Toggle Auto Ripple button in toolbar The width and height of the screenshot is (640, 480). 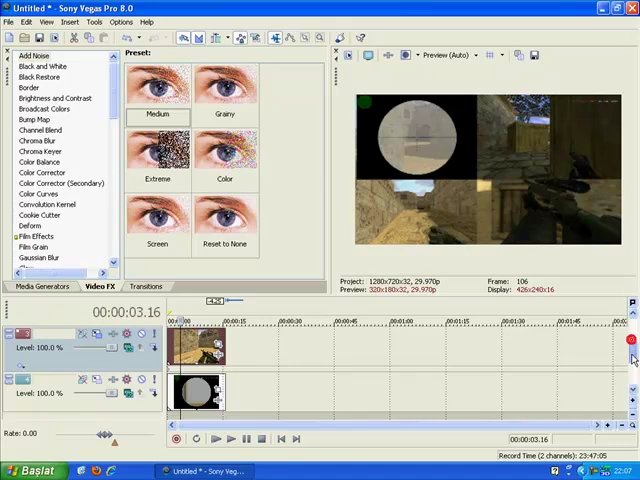coord(216,38)
